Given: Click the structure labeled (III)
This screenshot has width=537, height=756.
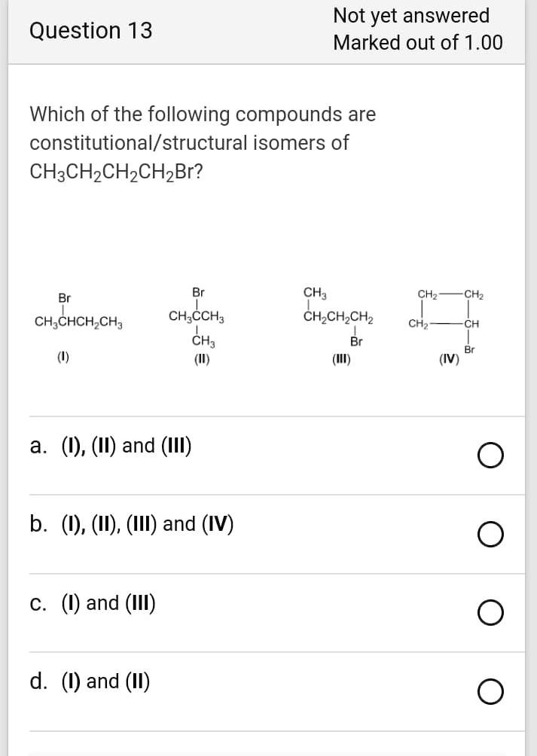Looking at the screenshot, I should (335, 316).
